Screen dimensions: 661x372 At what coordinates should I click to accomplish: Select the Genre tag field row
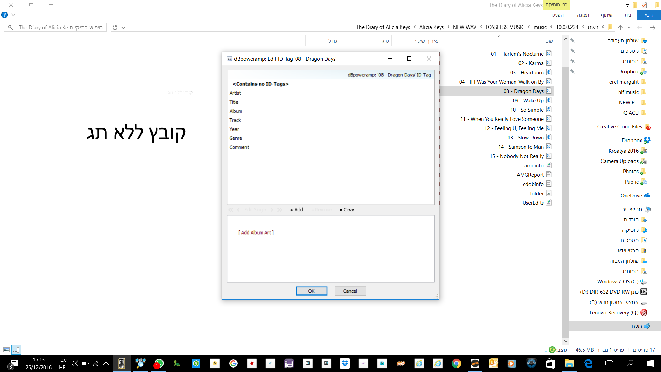coord(330,138)
